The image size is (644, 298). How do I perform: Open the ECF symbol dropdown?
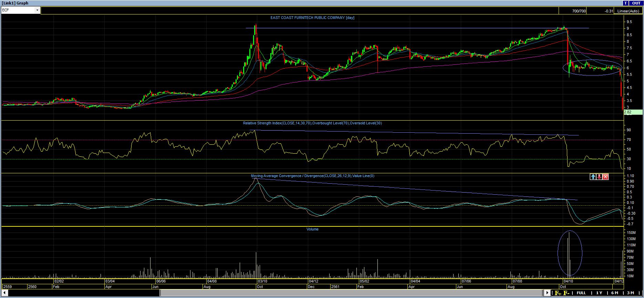click(x=37, y=10)
